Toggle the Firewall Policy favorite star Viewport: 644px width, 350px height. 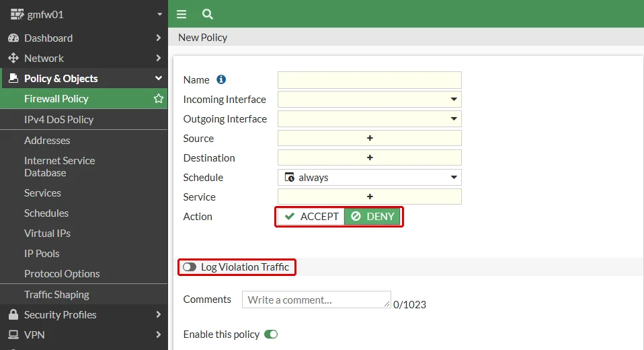[x=158, y=99]
